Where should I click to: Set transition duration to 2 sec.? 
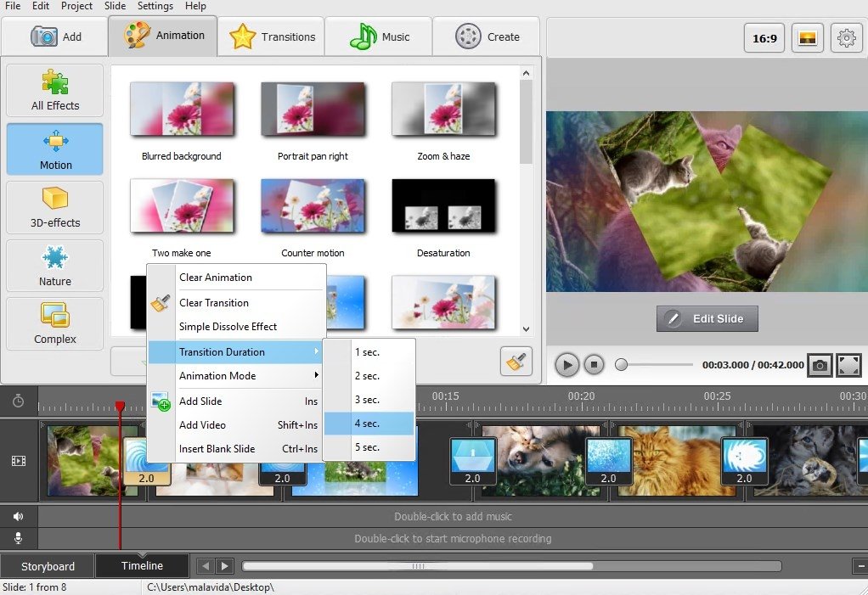(369, 376)
